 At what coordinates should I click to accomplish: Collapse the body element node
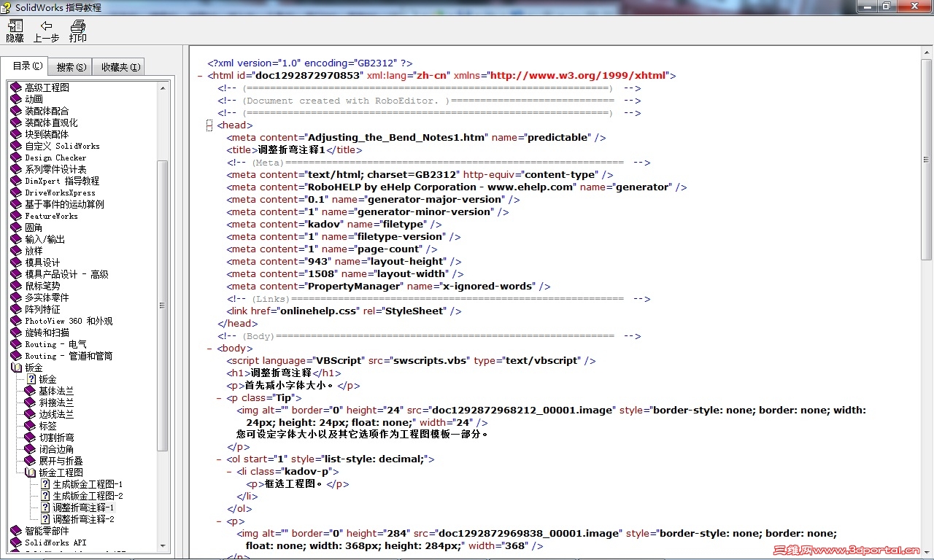coord(209,348)
